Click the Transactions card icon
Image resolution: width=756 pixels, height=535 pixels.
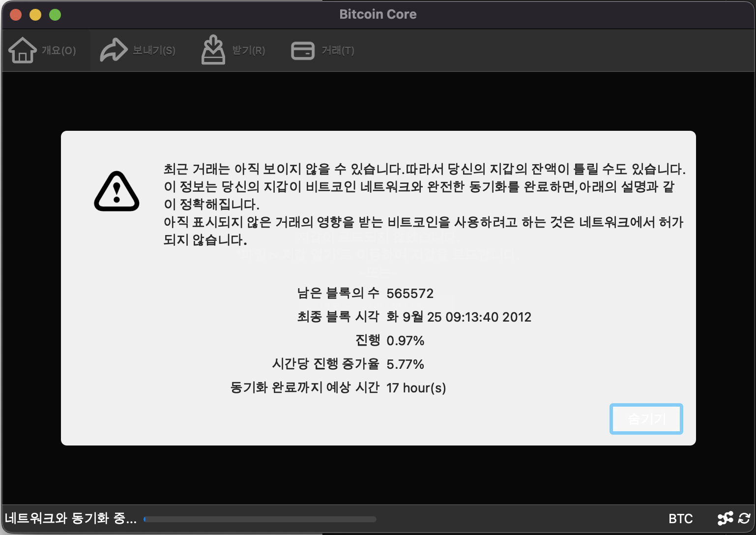[303, 51]
